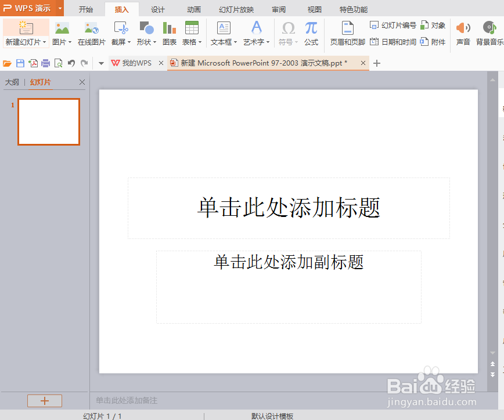Screen dimensions: 504x420
Task: Click the vertical scrollbar up arrow
Action: [x=492, y=79]
